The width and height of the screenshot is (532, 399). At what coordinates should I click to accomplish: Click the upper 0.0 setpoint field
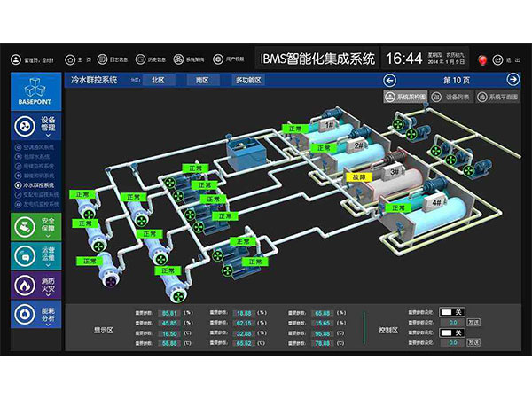pos(452,323)
